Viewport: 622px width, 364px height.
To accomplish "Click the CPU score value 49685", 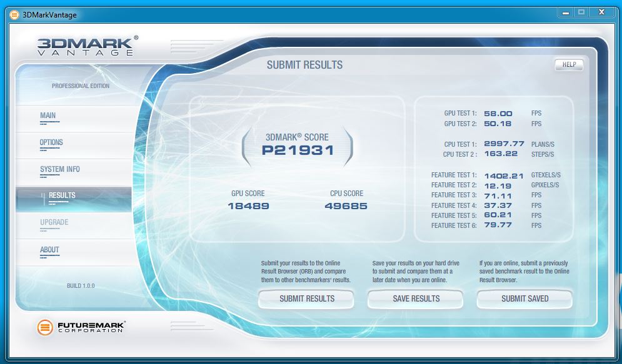I will 346,206.
